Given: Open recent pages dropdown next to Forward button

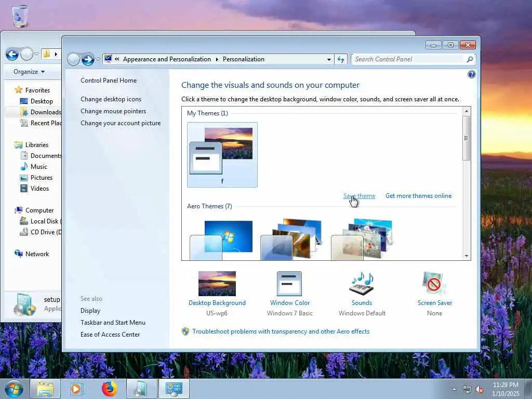Looking at the screenshot, I should (98, 59).
